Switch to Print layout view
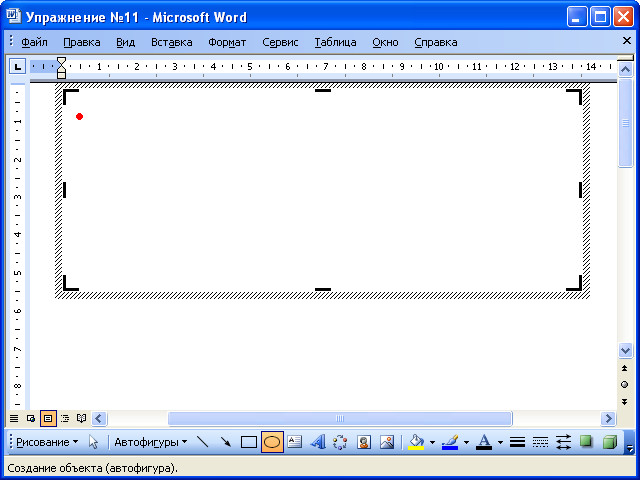 coord(48,418)
